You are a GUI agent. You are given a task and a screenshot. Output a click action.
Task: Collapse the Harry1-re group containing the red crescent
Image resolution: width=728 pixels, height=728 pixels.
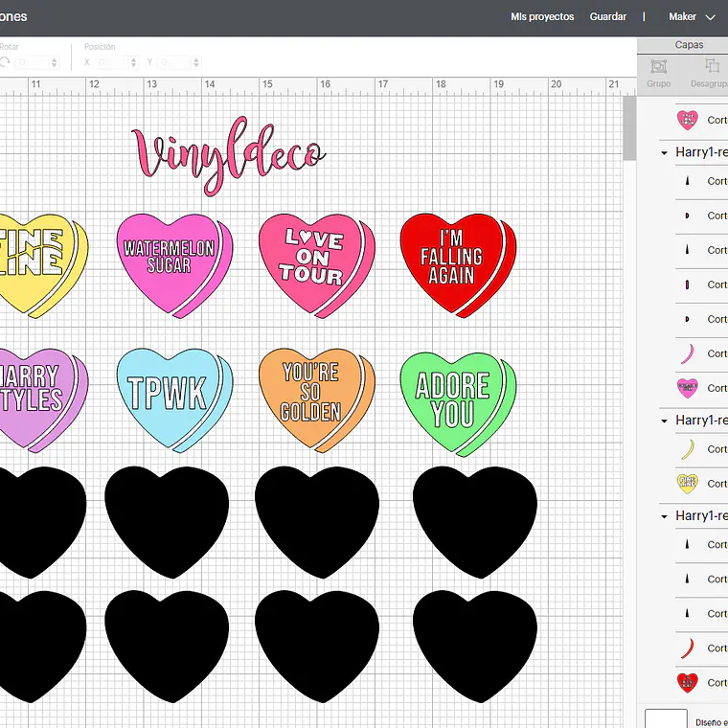click(664, 516)
